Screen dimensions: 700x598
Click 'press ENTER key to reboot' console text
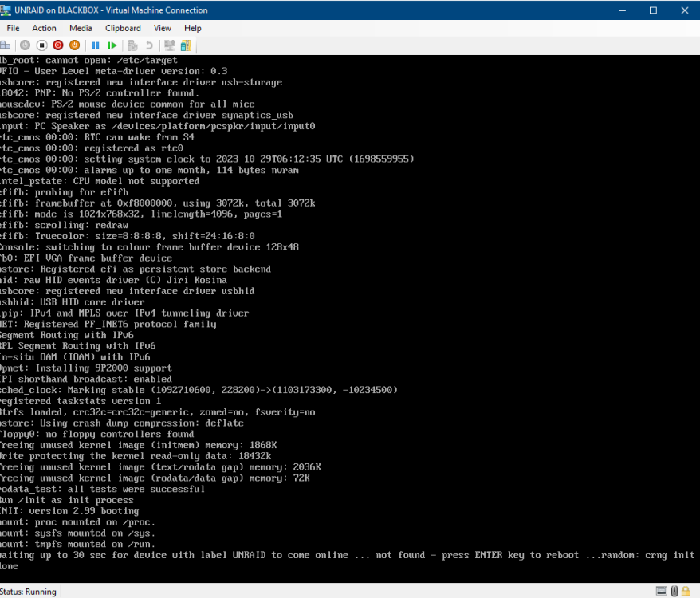coord(510,555)
